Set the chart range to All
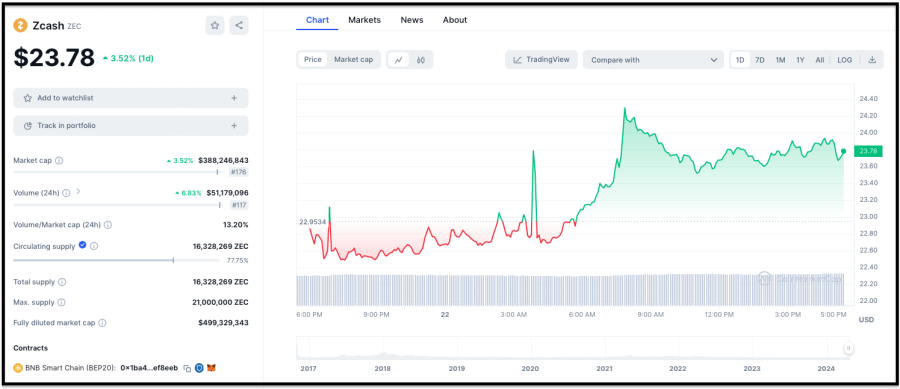This screenshot has width=900, height=389. pyautogui.click(x=820, y=60)
